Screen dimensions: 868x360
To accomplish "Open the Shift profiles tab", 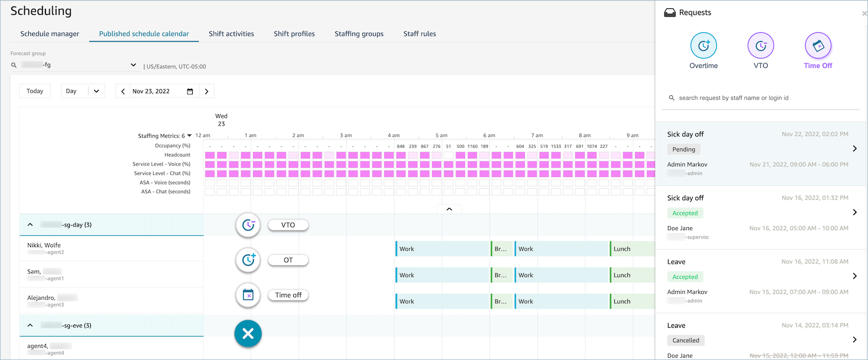I will coord(294,34).
